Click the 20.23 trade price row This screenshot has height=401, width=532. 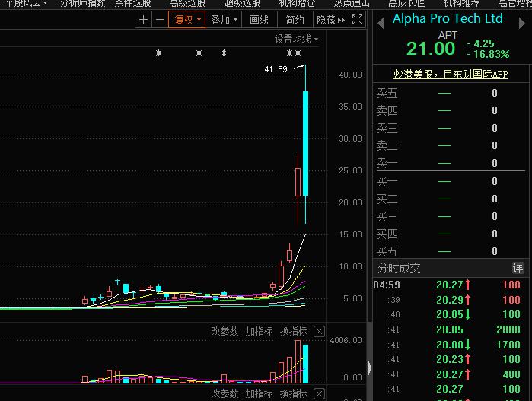pyautogui.click(x=451, y=359)
